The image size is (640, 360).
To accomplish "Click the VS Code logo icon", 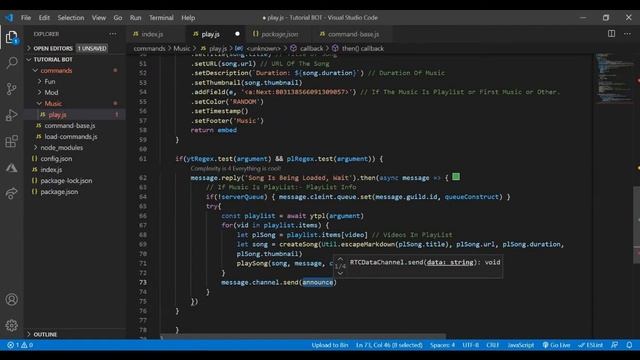I will 9,18.
